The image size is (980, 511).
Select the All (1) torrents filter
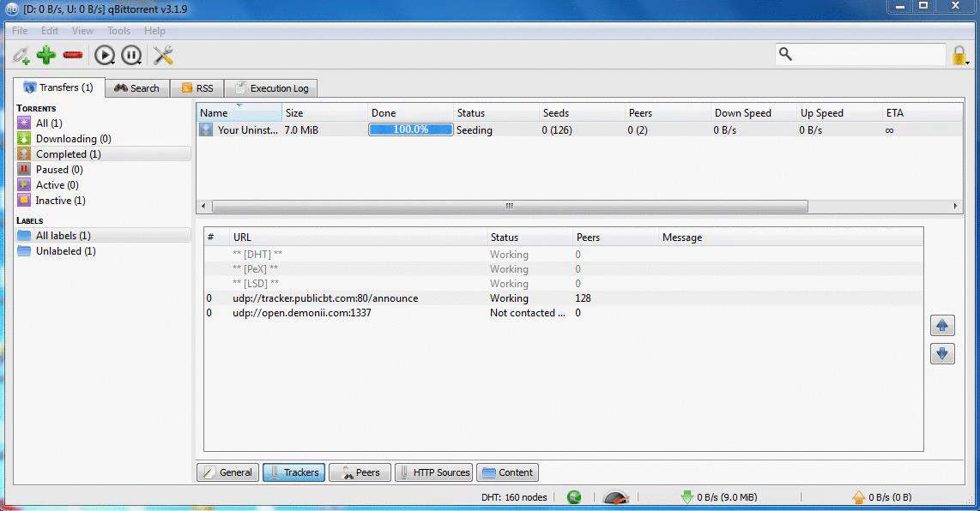103,123
